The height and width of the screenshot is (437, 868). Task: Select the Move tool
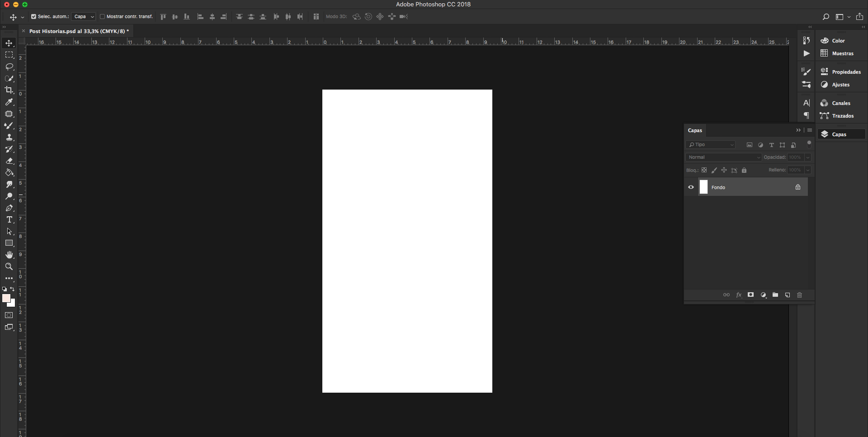click(x=9, y=43)
